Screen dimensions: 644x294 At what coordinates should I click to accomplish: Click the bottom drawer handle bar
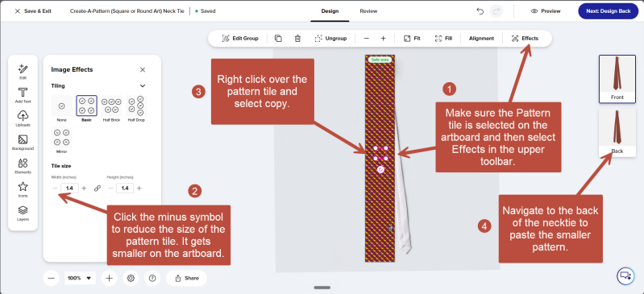[x=322, y=288]
